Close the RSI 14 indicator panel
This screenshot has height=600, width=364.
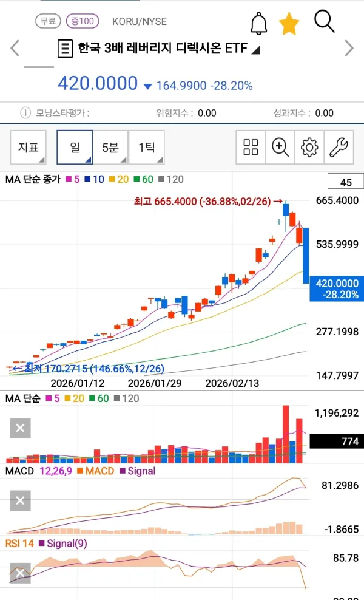click(20, 573)
